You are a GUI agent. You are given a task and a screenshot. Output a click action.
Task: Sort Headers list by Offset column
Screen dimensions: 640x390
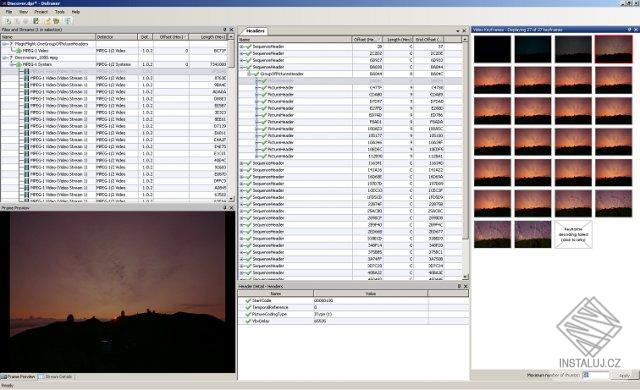(367, 39)
